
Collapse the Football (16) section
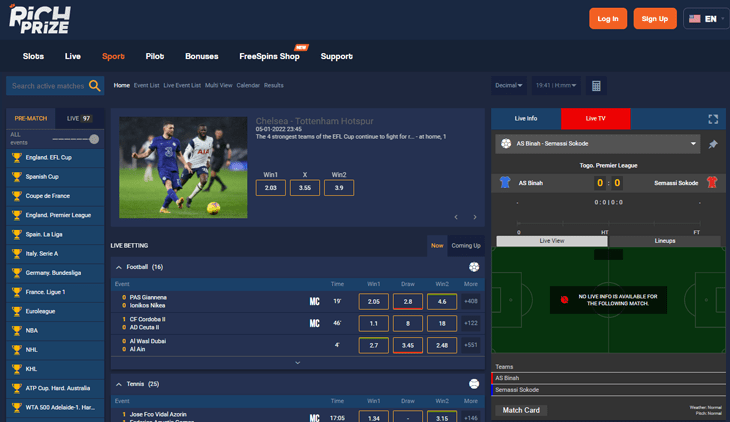tap(119, 267)
